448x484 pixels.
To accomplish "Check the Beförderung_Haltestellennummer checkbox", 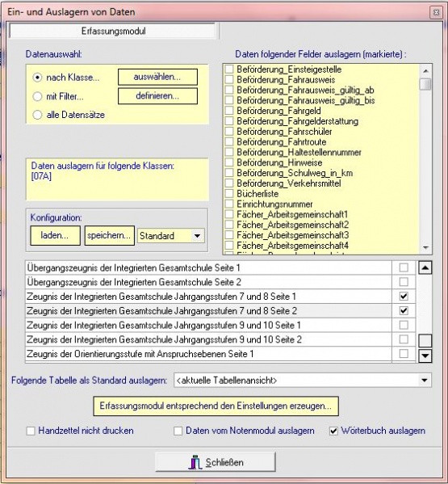I will click(229, 152).
